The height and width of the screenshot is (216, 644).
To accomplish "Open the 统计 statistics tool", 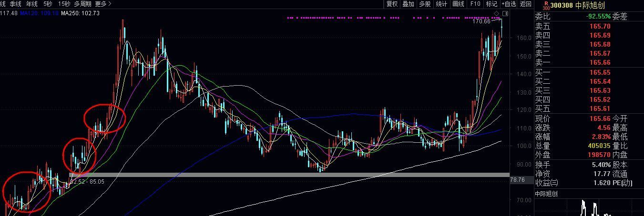I will coord(441,4).
